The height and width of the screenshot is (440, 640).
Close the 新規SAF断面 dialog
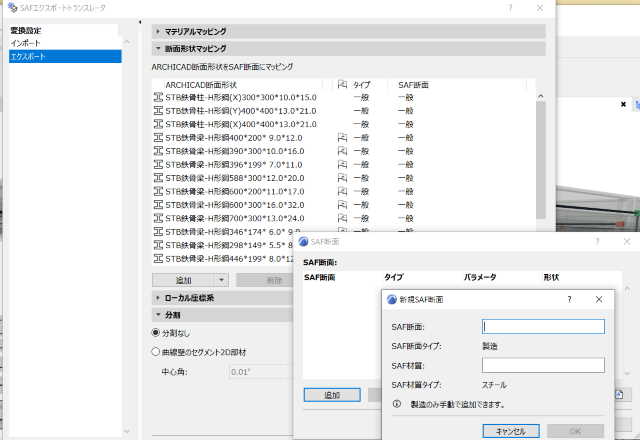[x=599, y=299]
